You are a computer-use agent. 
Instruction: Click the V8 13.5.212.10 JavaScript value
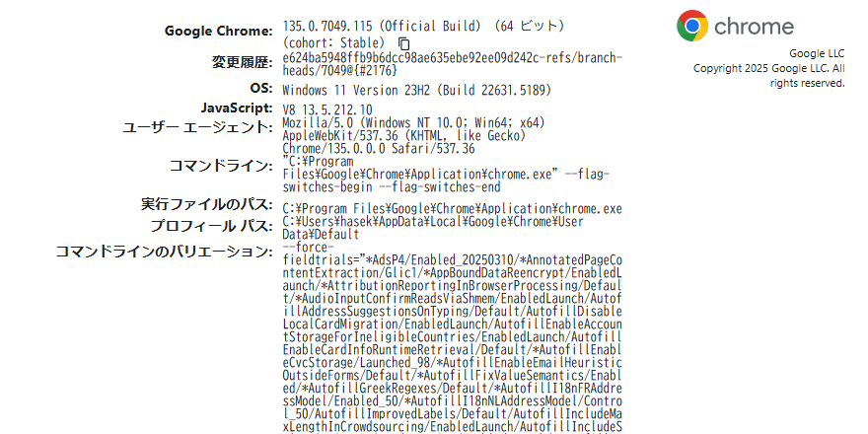327,109
